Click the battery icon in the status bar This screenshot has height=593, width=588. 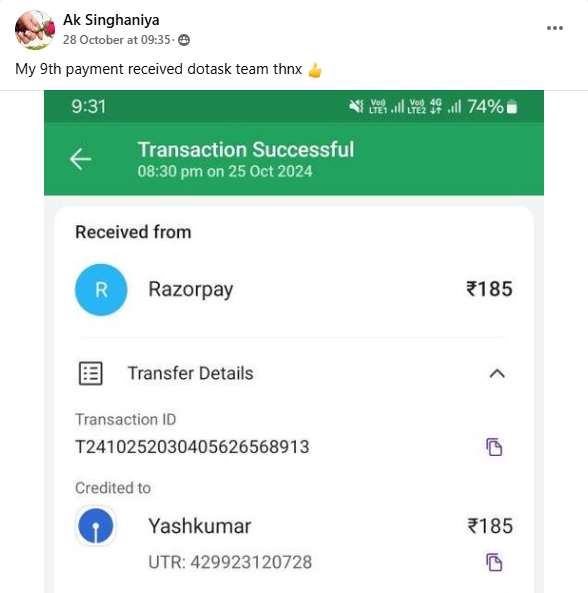coord(512,106)
